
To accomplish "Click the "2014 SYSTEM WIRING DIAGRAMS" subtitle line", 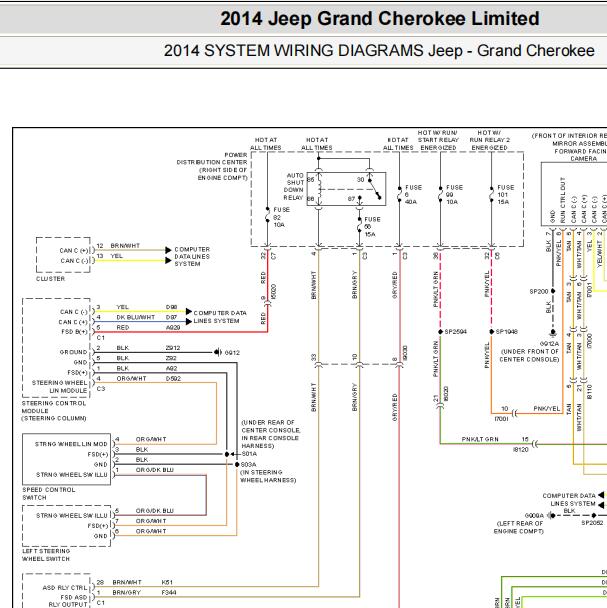I will tap(379, 51).
